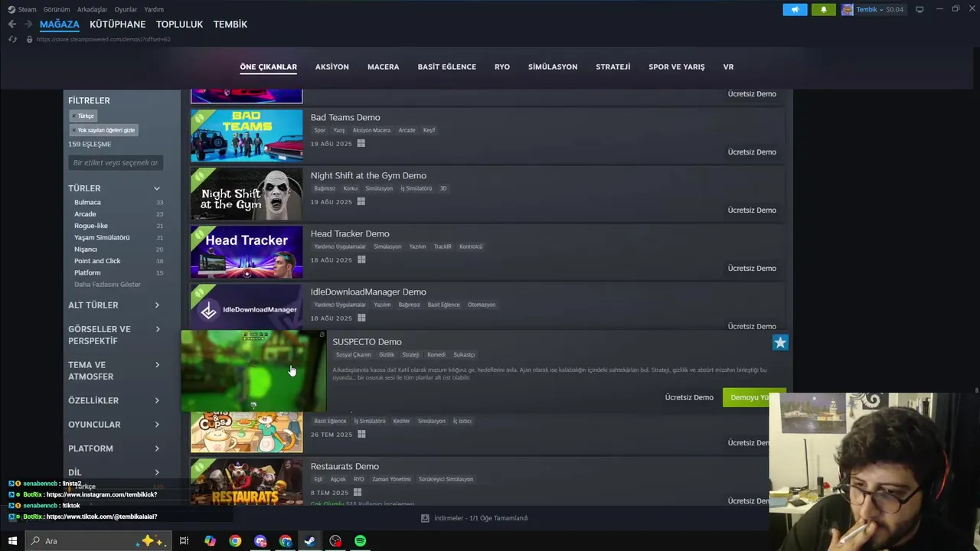
Task: Open TOPLULUK in top navigation
Action: pyautogui.click(x=179, y=24)
